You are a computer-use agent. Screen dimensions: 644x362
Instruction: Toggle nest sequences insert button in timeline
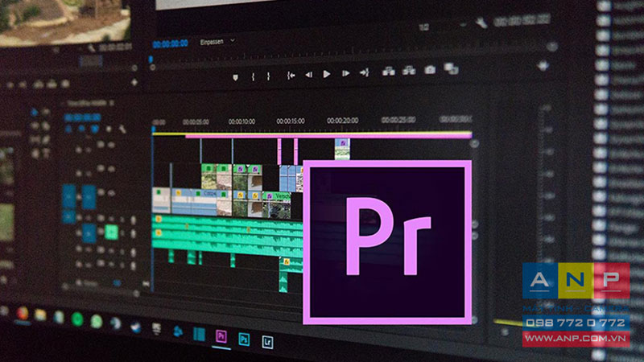pos(69,130)
